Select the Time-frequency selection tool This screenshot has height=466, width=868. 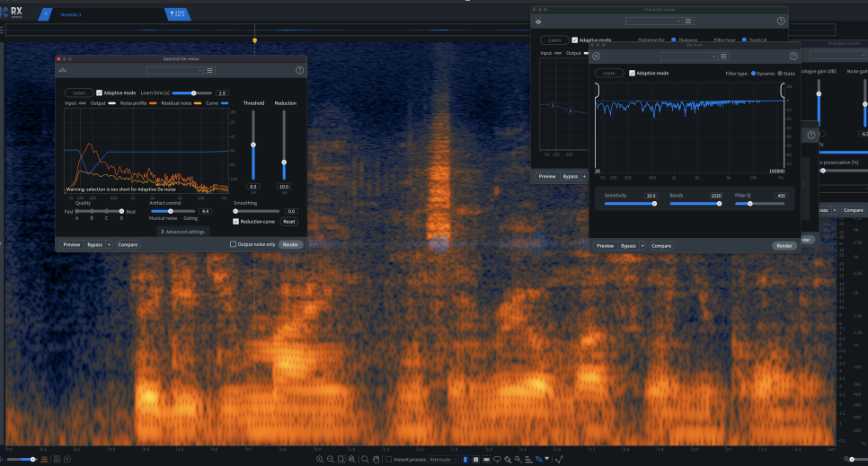[475, 460]
